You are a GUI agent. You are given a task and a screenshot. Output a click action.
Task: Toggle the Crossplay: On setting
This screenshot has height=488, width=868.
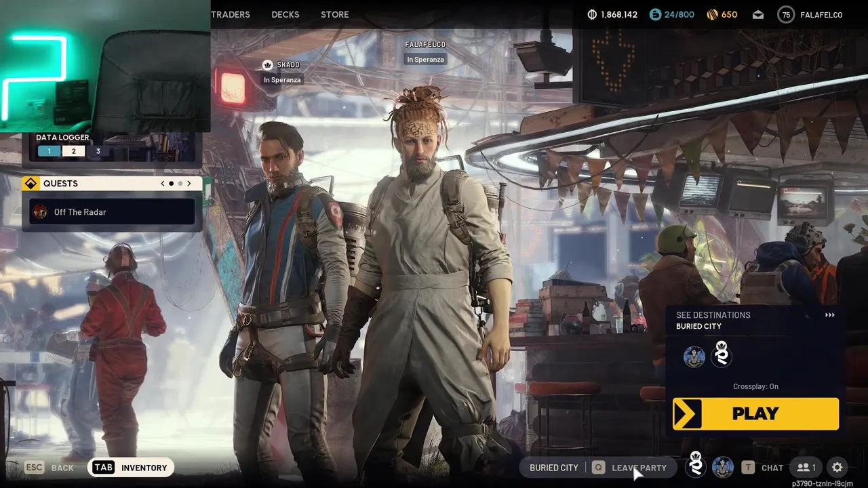755,386
